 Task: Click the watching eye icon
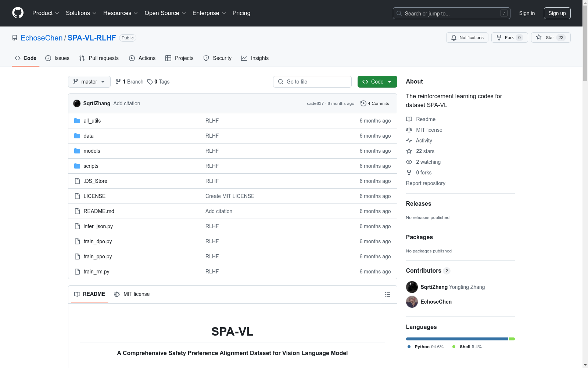(x=409, y=162)
